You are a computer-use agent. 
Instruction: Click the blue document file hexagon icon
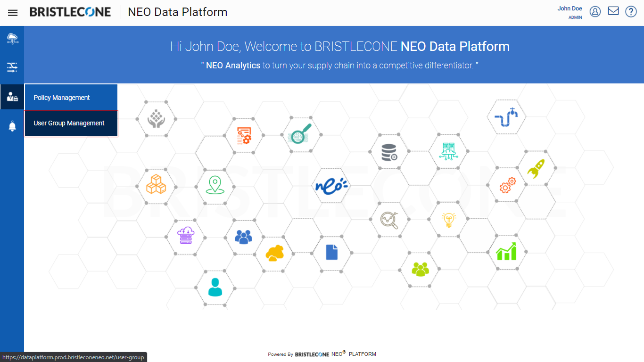click(332, 252)
